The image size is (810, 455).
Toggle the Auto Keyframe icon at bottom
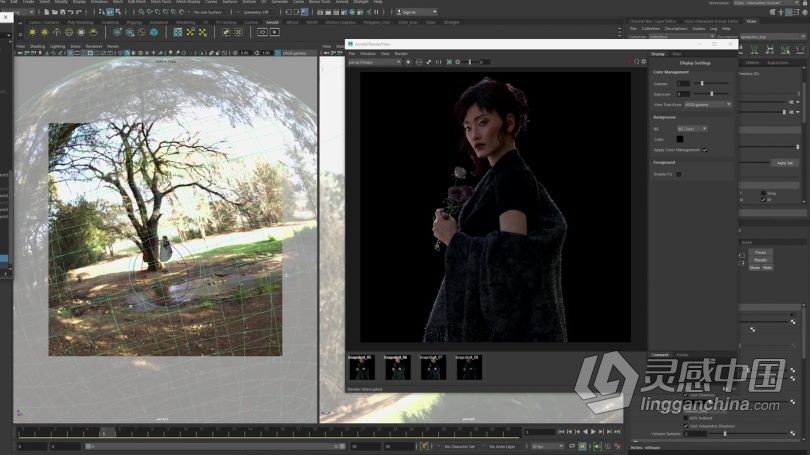tap(608, 446)
